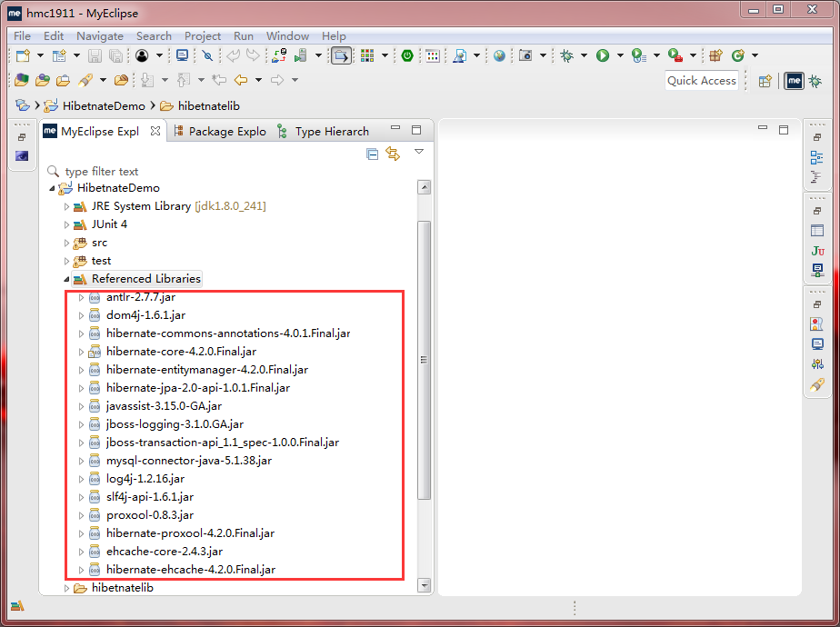The height and width of the screenshot is (627, 840).
Task: Open the Project menu
Action: point(203,35)
